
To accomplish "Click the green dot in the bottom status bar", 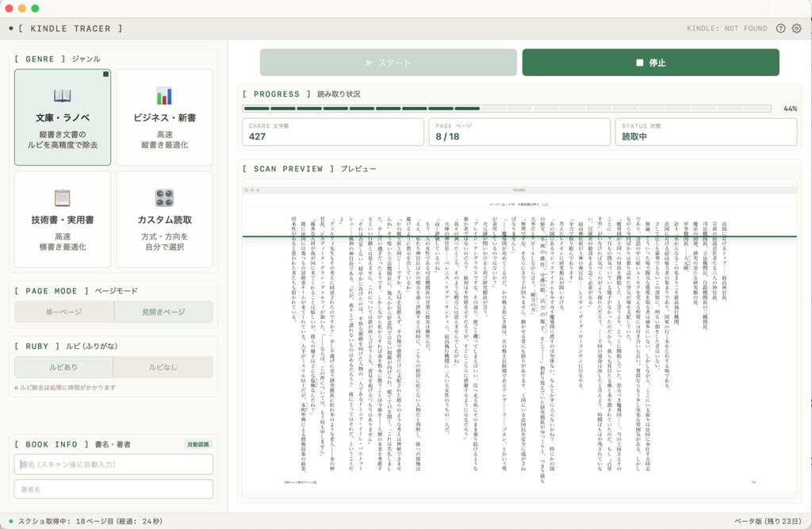I will pos(11,521).
